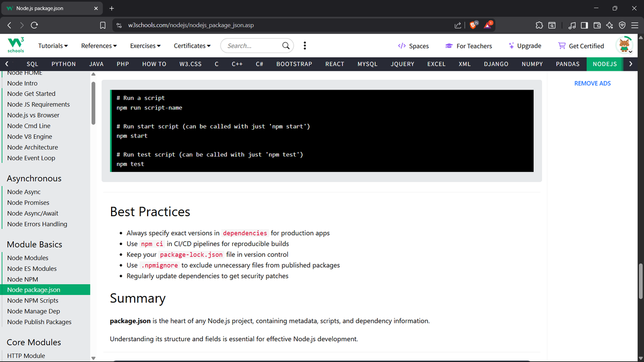Expand the Tutorials dropdown
Image resolution: width=644 pixels, height=362 pixels.
click(x=53, y=46)
